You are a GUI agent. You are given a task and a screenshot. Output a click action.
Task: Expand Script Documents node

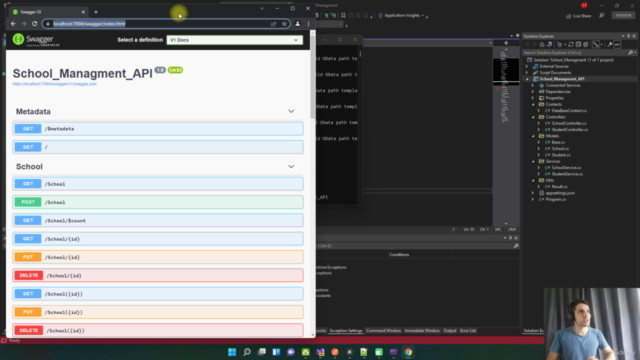[527, 73]
